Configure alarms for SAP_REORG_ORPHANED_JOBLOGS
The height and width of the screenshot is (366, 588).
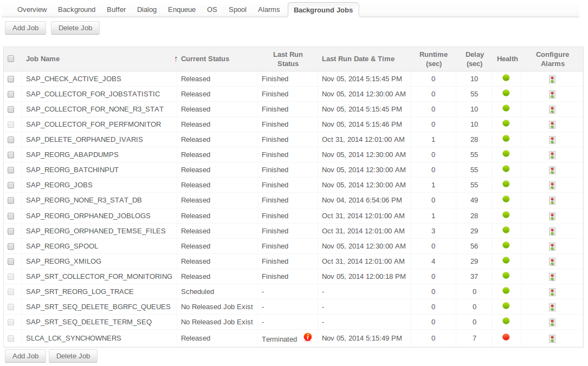[552, 216]
